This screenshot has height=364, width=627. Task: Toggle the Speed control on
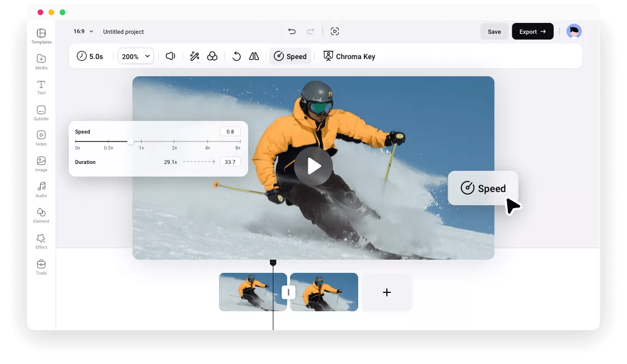pos(290,56)
